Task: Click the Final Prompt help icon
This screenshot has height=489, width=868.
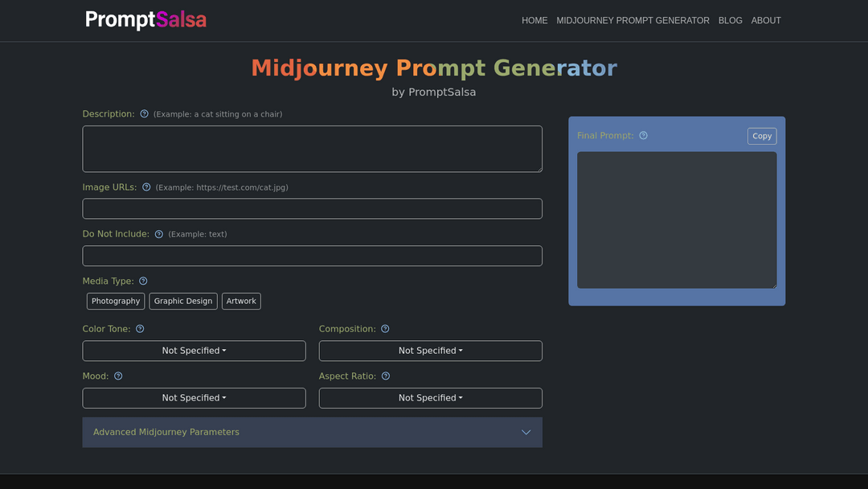Action: 643,136
